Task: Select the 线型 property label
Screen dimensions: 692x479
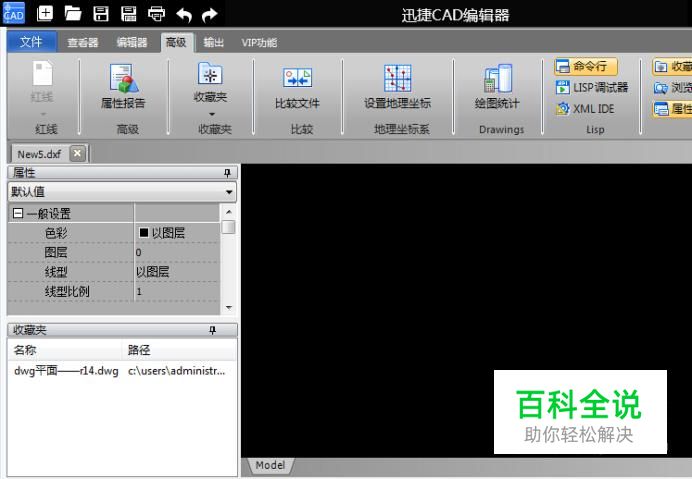Action: [56, 272]
